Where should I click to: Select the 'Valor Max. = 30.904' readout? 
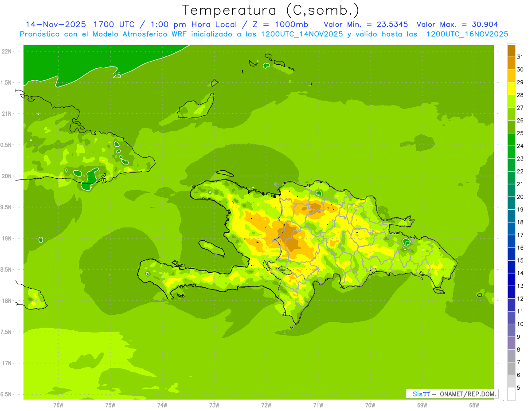pos(457,24)
